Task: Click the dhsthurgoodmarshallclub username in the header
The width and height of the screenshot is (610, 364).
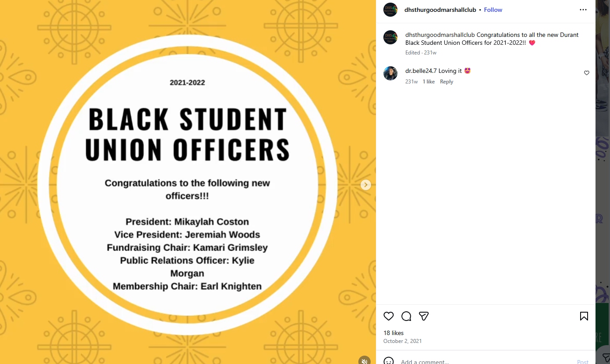Action: coord(440,10)
